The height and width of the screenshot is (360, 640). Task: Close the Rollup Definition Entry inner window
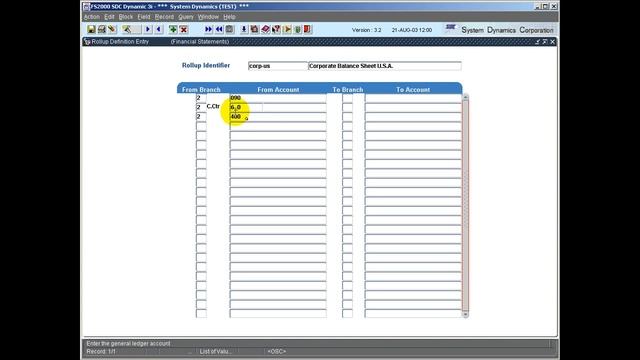[552, 42]
